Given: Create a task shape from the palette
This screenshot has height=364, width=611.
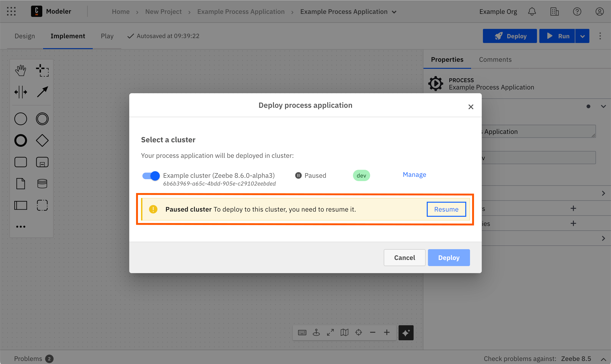Looking at the screenshot, I should (x=21, y=162).
